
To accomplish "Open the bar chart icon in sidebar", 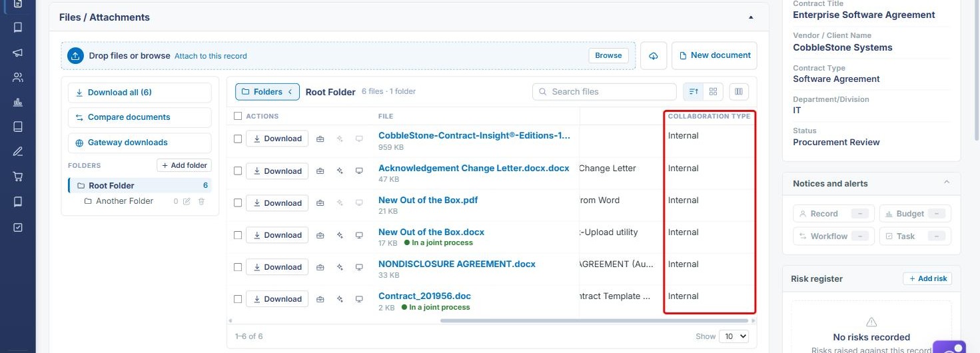I will click(18, 102).
